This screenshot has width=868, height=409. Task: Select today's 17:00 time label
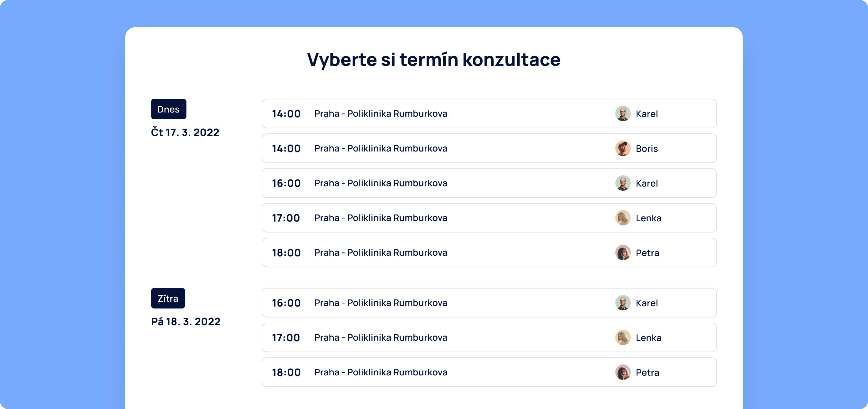click(286, 218)
